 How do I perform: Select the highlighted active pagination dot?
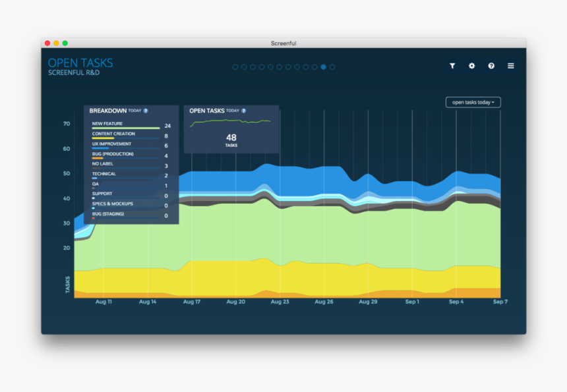click(x=323, y=67)
